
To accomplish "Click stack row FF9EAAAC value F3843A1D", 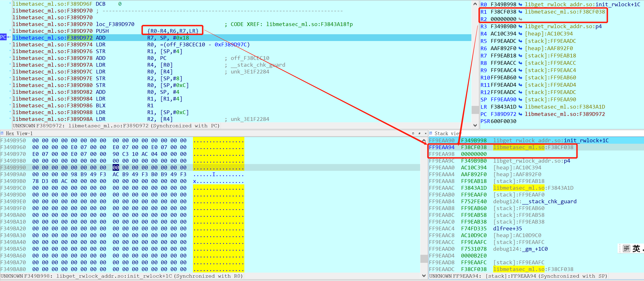I will pyautogui.click(x=474, y=188).
